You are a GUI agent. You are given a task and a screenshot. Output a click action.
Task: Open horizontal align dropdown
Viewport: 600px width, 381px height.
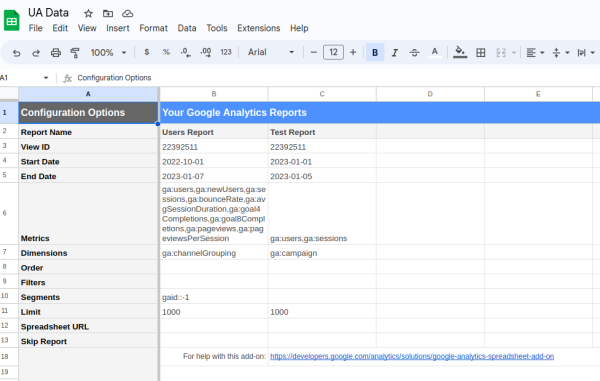tap(535, 53)
